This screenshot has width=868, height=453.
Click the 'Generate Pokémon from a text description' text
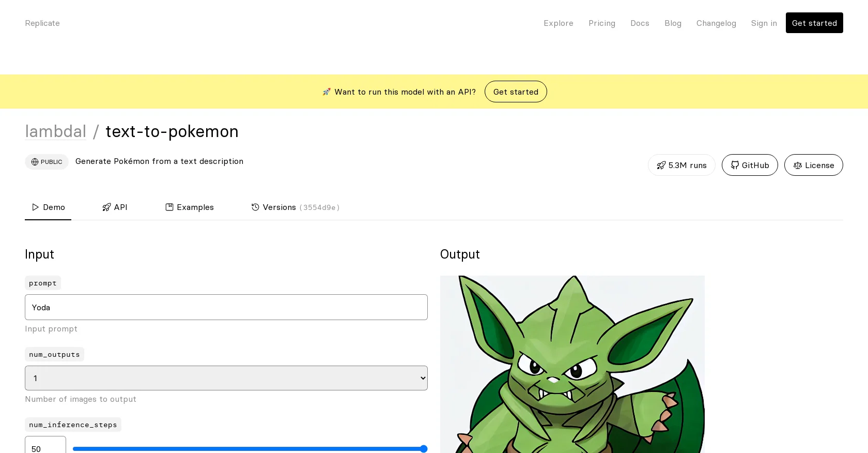coord(159,161)
